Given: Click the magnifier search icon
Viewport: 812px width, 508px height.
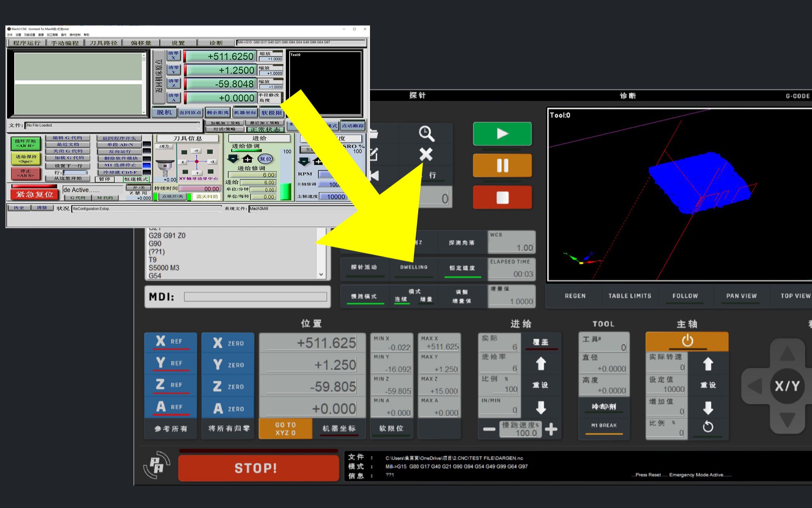Looking at the screenshot, I should tap(426, 134).
